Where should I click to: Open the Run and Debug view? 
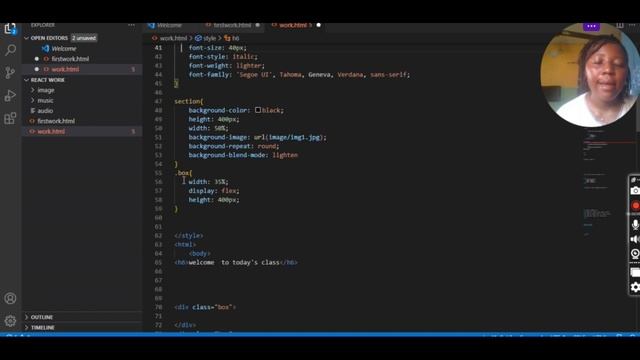(10, 96)
